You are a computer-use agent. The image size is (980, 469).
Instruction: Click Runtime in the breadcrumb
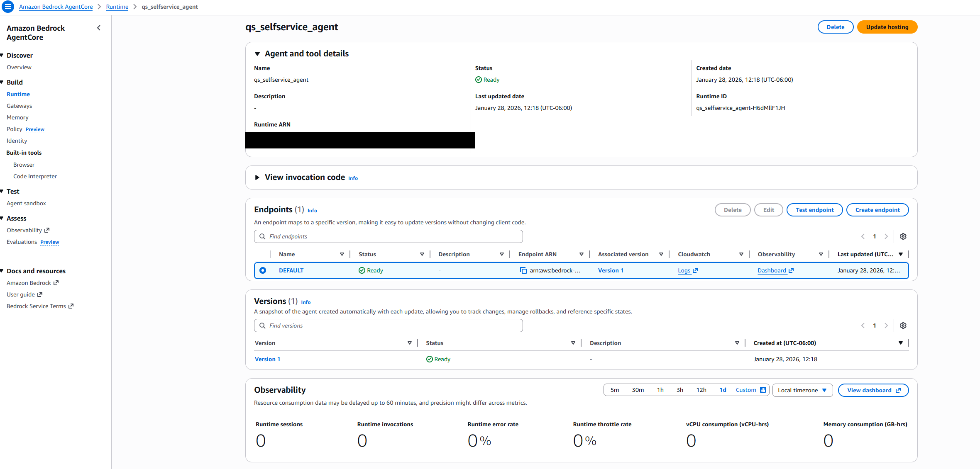click(x=117, y=7)
